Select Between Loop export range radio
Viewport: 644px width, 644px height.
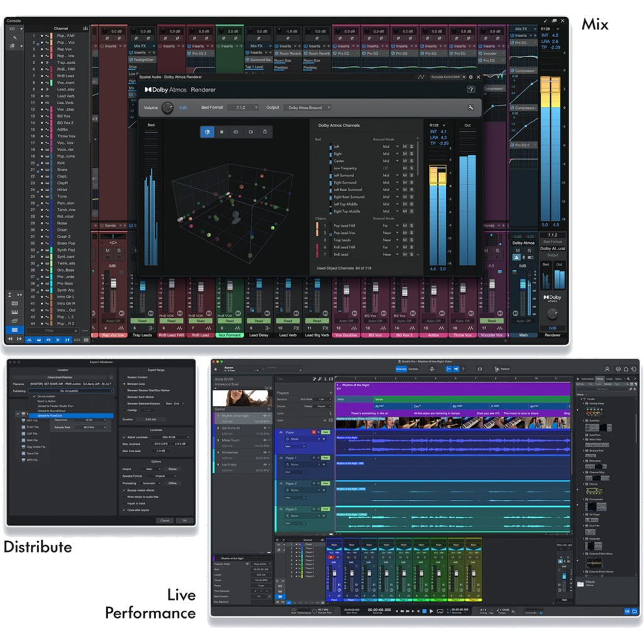pos(125,384)
